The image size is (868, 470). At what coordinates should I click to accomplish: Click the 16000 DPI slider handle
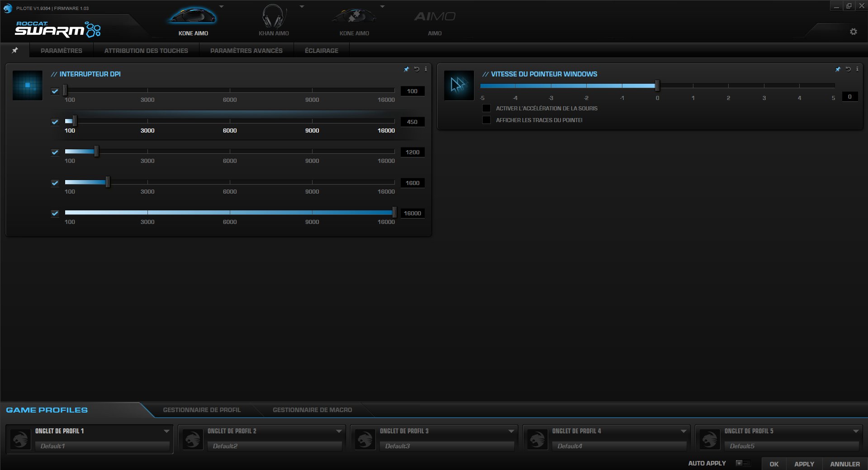394,213
